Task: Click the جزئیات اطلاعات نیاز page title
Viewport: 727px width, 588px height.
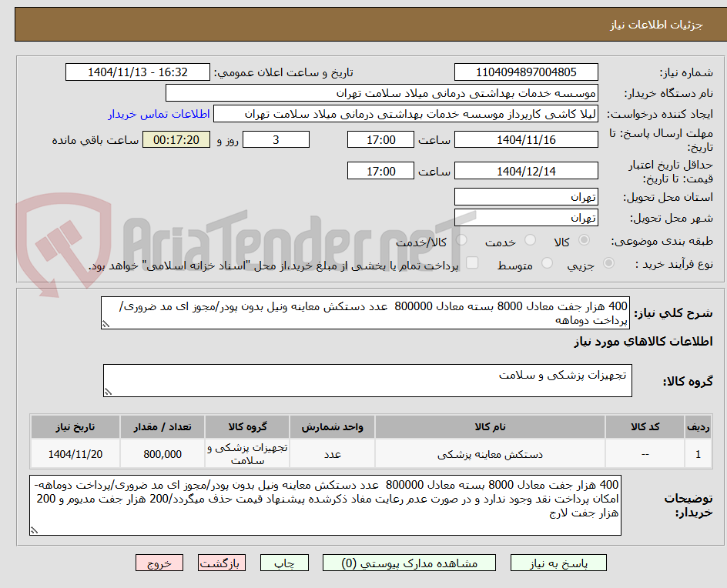Action: [656, 25]
